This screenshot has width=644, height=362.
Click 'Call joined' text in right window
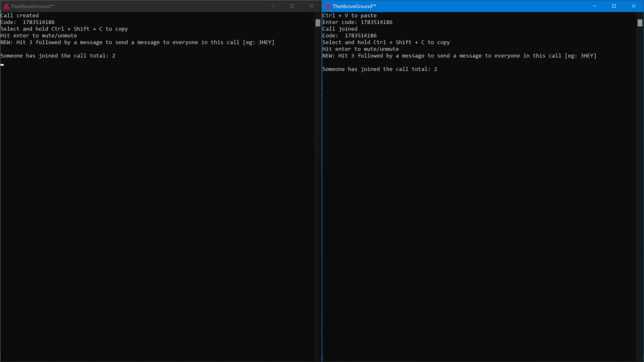[340, 29]
